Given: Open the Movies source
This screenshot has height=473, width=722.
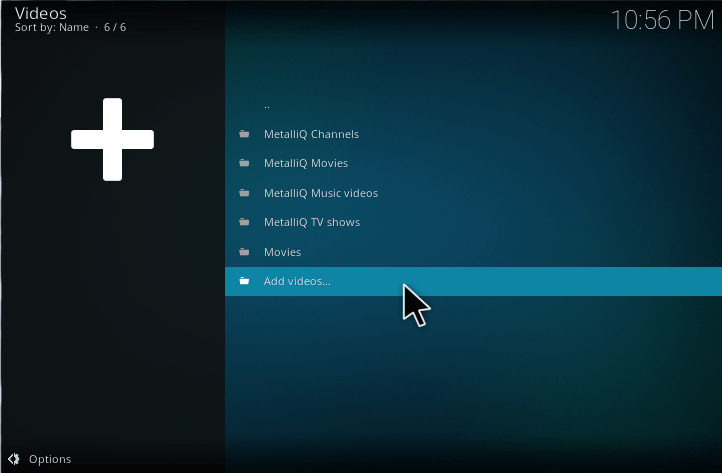Looking at the screenshot, I should tap(473, 252).
